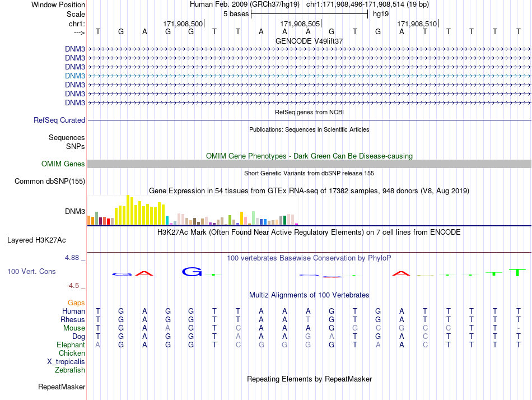Click the OMIM Genes gray bar

[309, 164]
